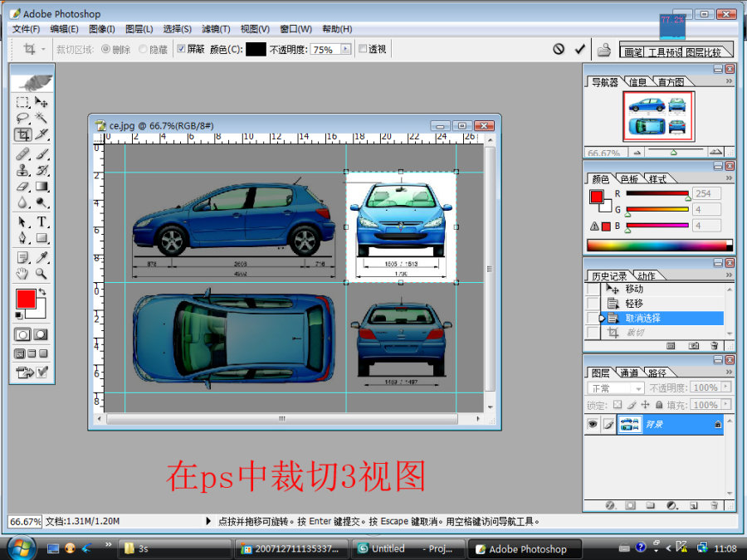
Task: Select the Zoom tool
Action: [41, 274]
